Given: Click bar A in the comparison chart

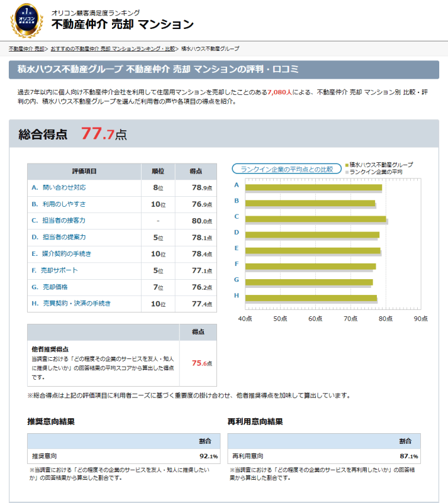Looking at the screenshot, I should 313,187.
